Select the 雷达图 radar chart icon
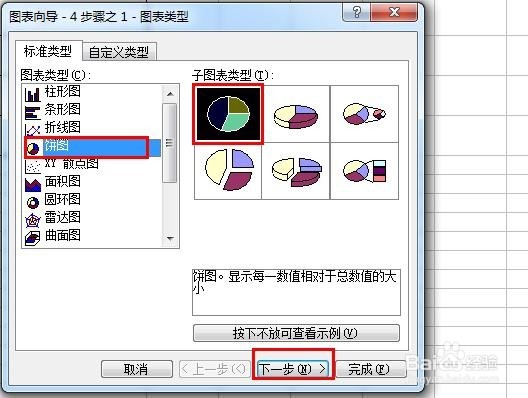 (x=33, y=221)
